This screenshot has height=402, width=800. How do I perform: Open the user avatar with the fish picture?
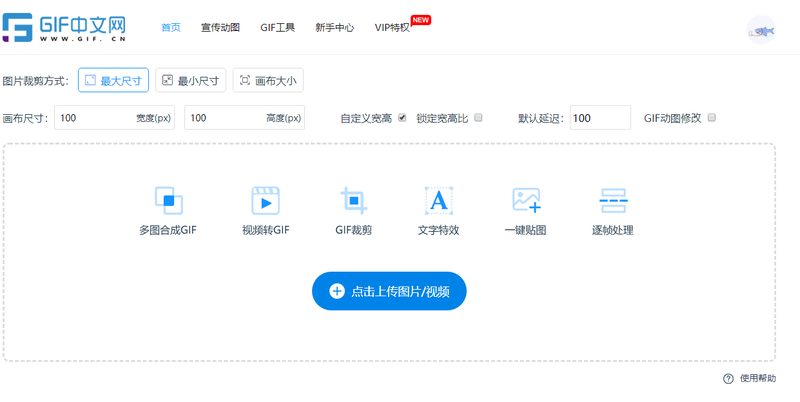click(761, 30)
